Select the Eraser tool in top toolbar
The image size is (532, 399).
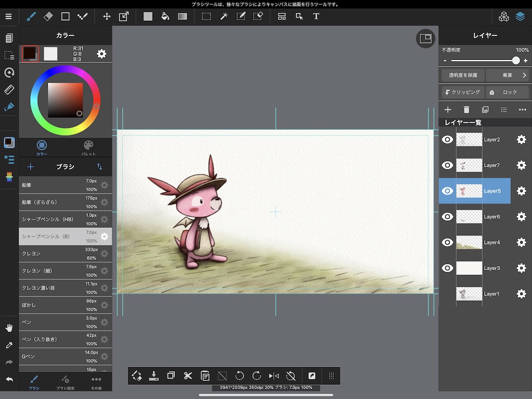coord(48,16)
